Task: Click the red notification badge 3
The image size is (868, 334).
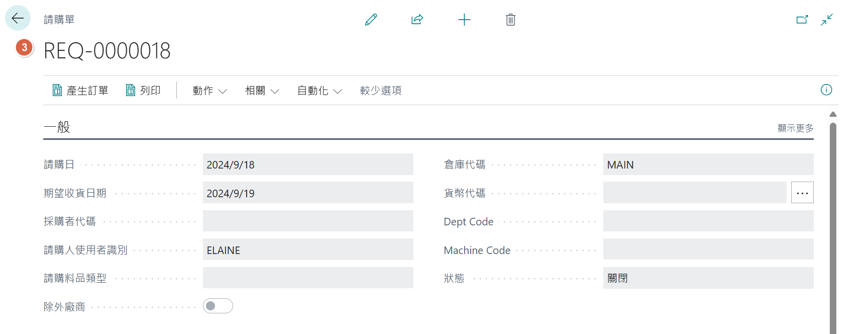Action: pyautogui.click(x=24, y=47)
